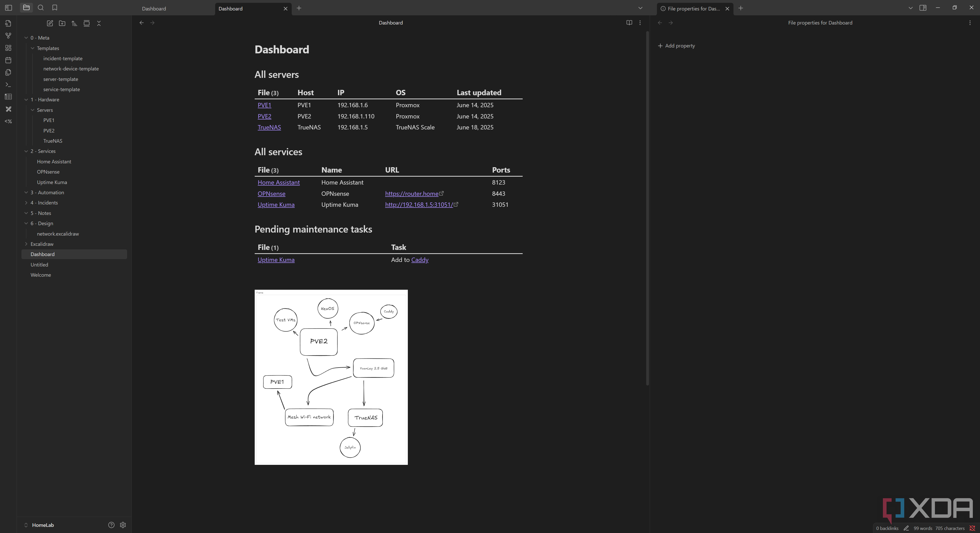This screenshot has width=980, height=533.
Task: Open the https://router.home link
Action: pos(414,194)
